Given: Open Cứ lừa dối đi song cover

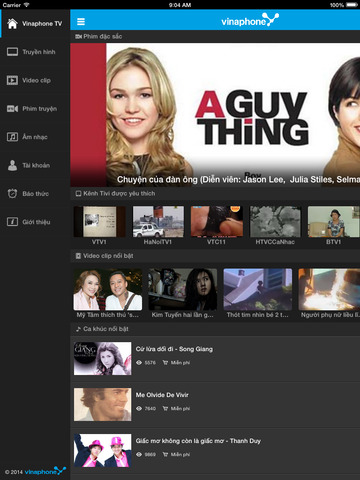Looking at the screenshot, I should point(103,358).
